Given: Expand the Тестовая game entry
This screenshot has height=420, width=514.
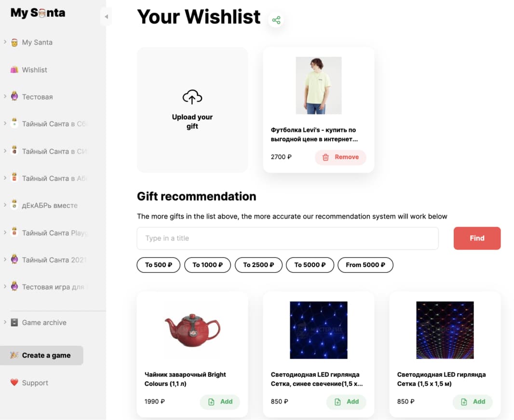Looking at the screenshot, I should [5, 96].
